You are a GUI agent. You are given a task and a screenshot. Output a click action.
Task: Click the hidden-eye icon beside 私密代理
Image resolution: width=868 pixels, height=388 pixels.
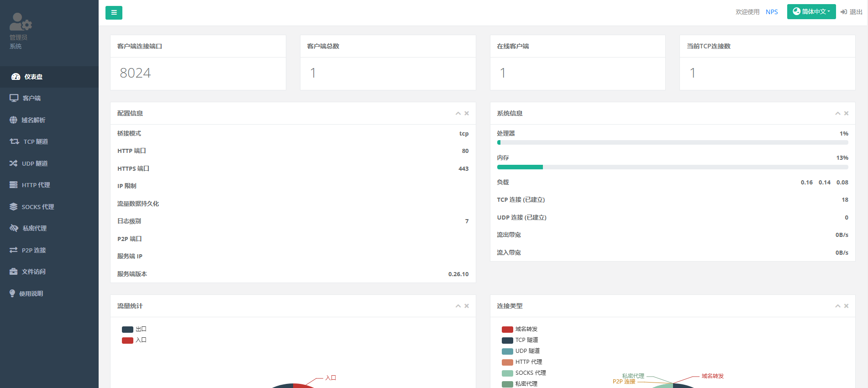pos(14,228)
